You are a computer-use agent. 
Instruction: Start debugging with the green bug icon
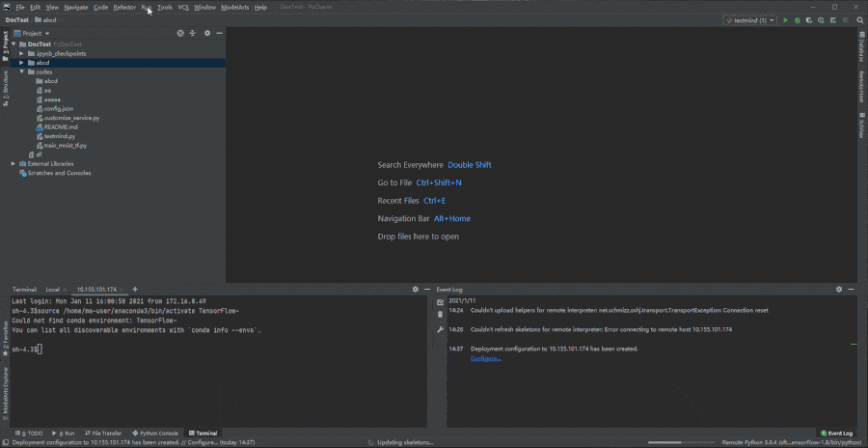[x=798, y=20]
